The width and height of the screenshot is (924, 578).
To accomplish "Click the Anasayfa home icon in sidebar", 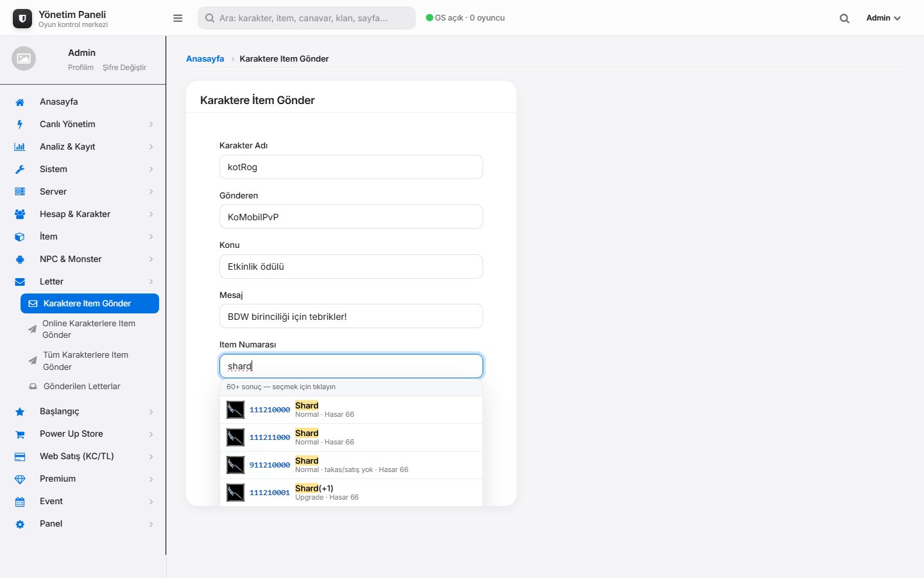I will 20,102.
